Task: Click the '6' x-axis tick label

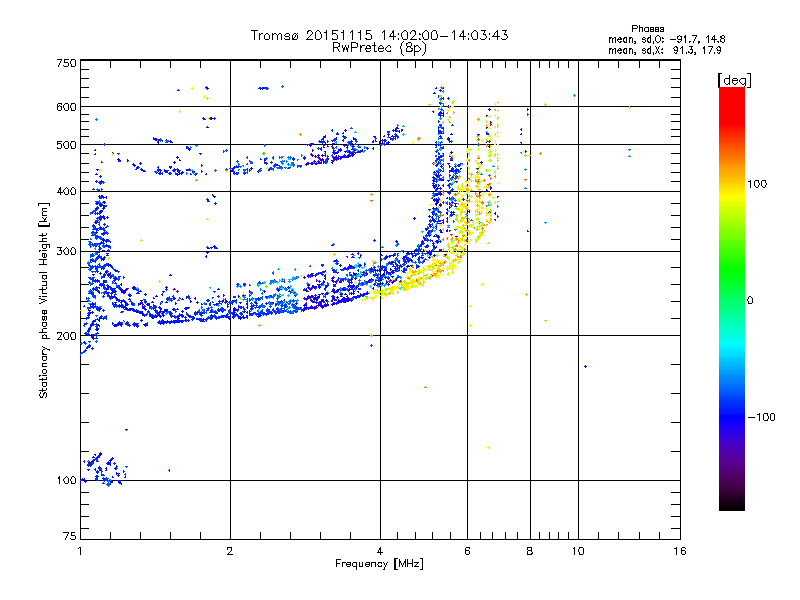Action: tap(467, 551)
